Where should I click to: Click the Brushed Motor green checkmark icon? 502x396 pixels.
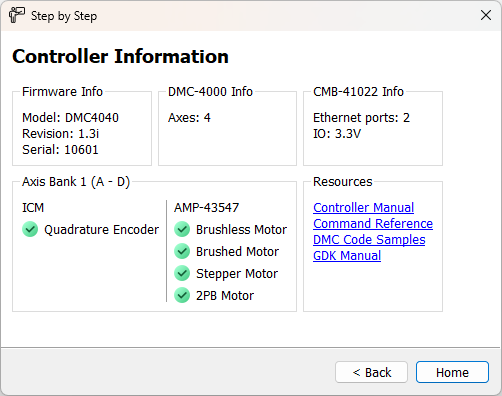[x=182, y=251]
